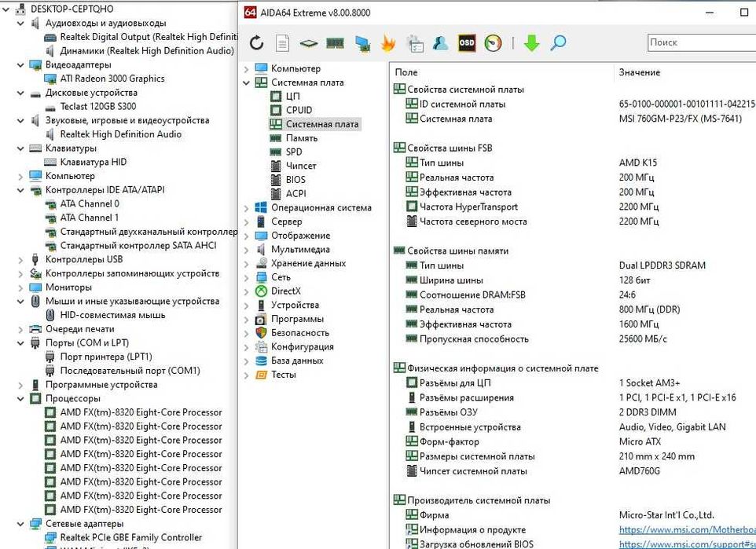Click the База данных icon item

coord(261,361)
